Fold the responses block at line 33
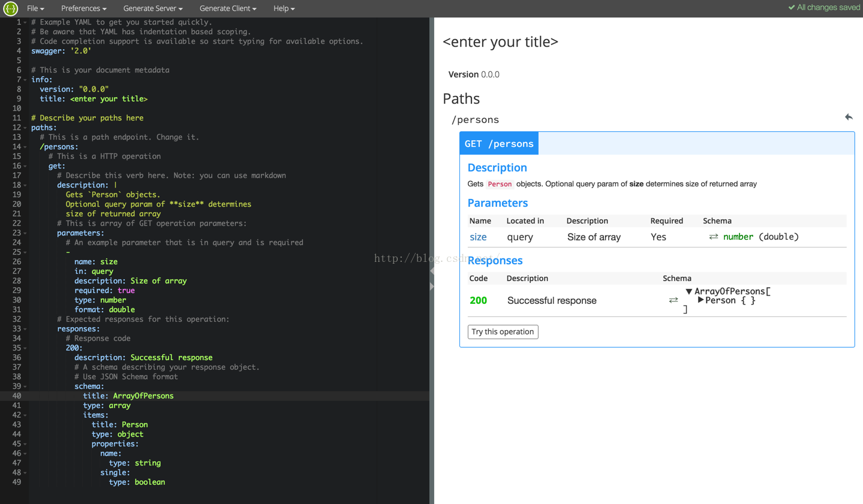This screenshot has width=863, height=504. 25,329
